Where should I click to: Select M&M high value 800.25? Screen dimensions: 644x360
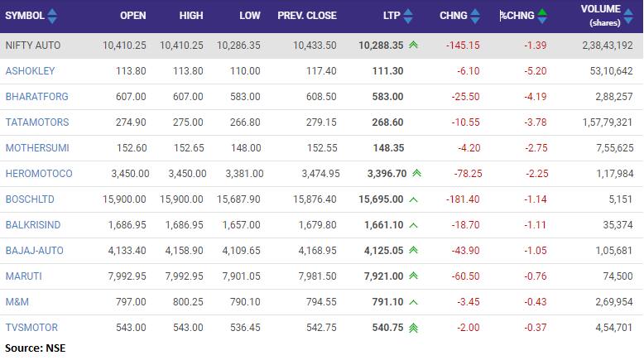pyautogui.click(x=188, y=302)
